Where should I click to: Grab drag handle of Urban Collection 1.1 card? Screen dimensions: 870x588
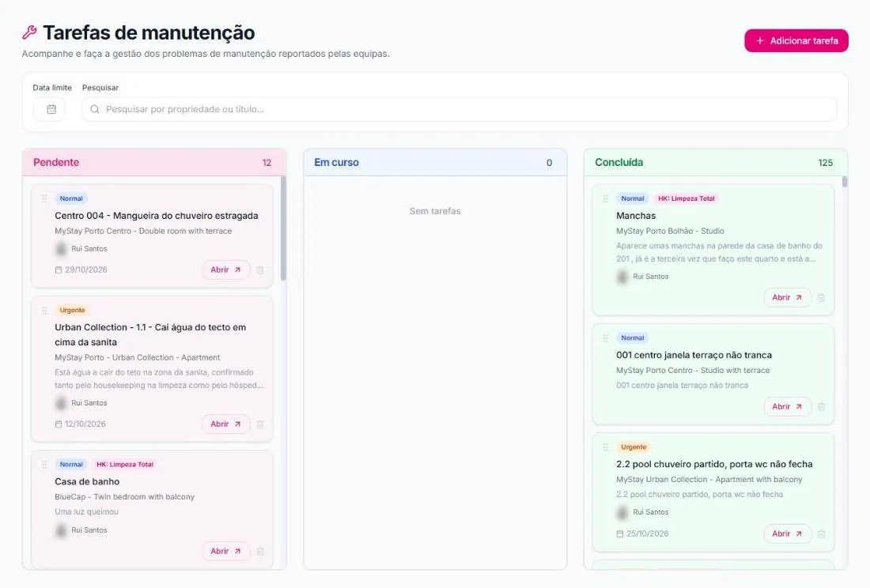click(44, 311)
